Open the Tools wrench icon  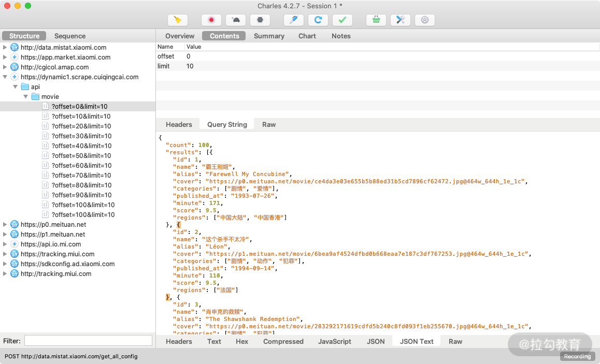(x=401, y=20)
